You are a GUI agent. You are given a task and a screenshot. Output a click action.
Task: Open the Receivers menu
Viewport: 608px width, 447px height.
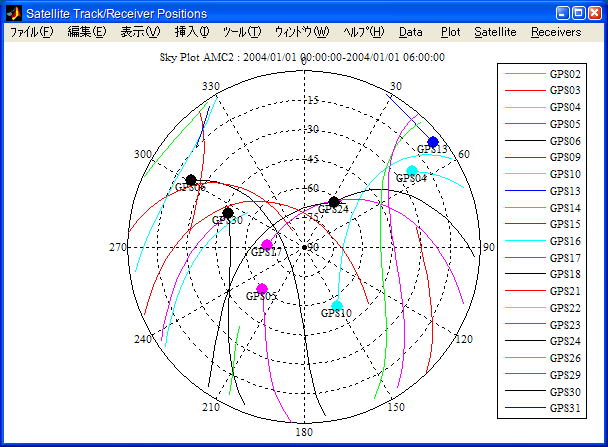556,32
